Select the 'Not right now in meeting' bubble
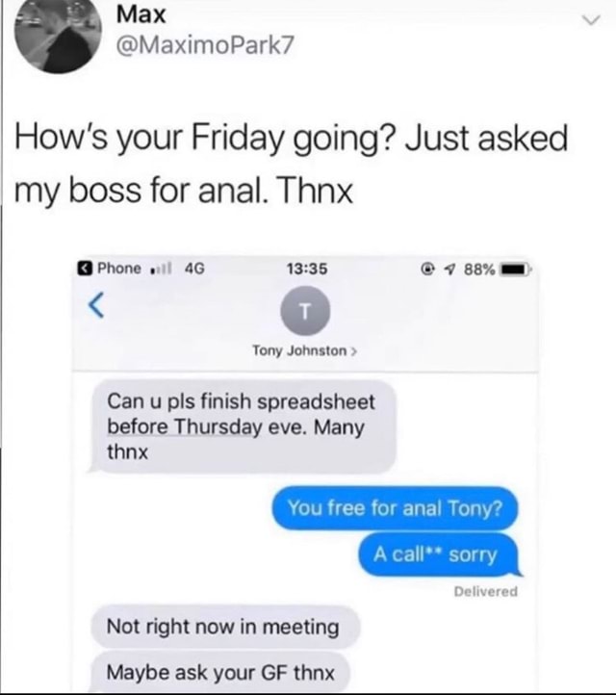 tap(225, 627)
